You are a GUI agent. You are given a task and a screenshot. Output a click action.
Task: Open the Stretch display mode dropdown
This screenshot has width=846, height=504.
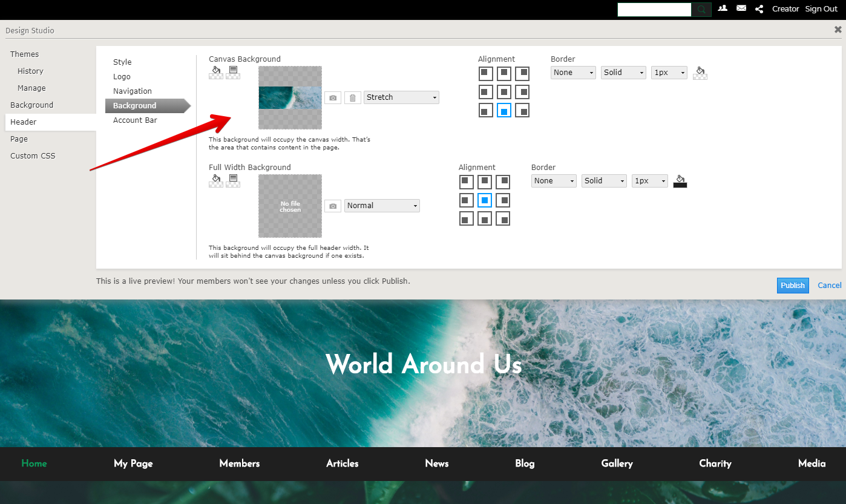[401, 97]
